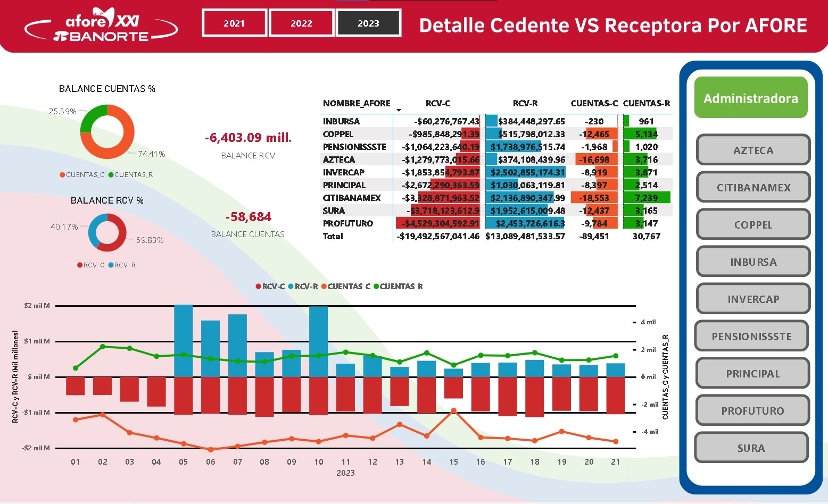The image size is (828, 504).
Task: Toggle the INBURSA slicer button
Action: pyautogui.click(x=753, y=262)
